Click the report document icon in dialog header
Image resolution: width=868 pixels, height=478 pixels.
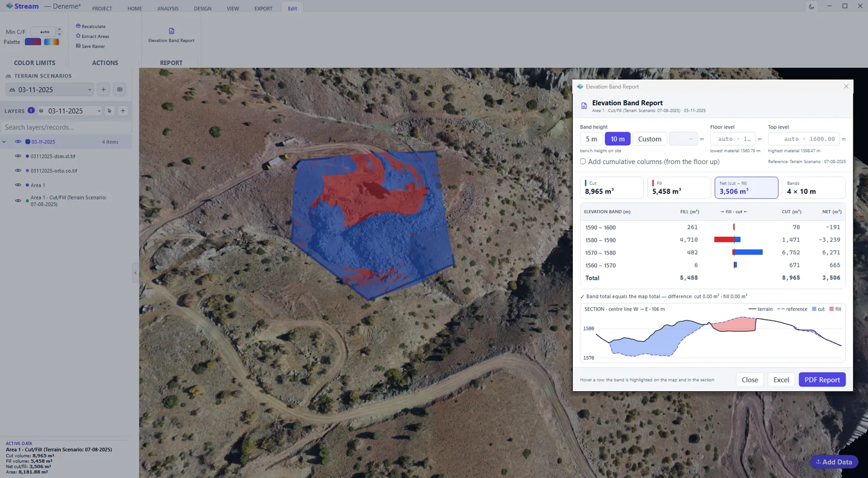(584, 106)
